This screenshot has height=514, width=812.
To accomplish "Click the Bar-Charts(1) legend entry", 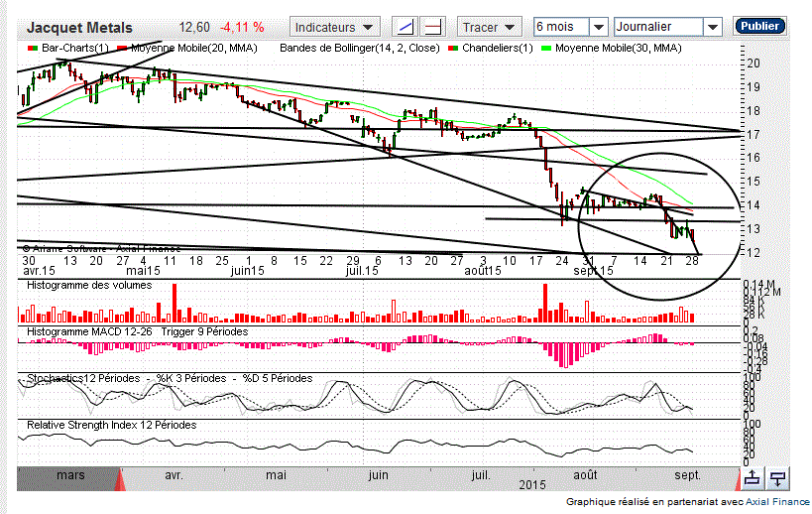I will click(74, 49).
